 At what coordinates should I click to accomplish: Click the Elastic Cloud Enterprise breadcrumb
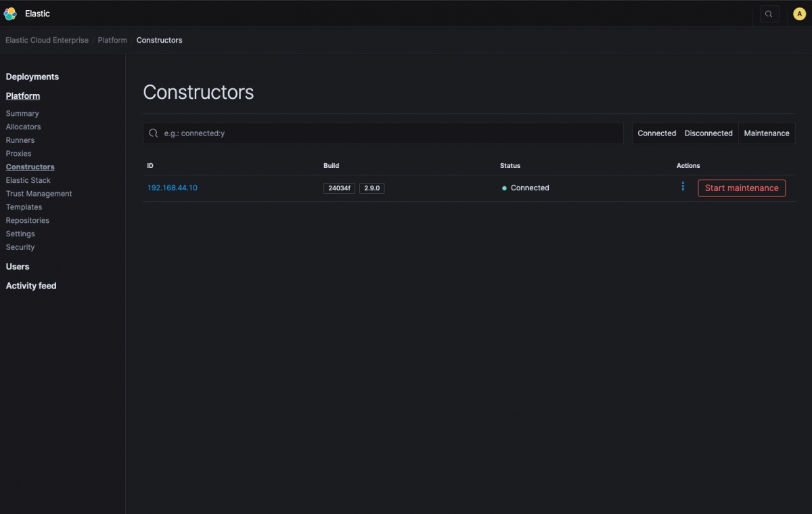coord(47,40)
